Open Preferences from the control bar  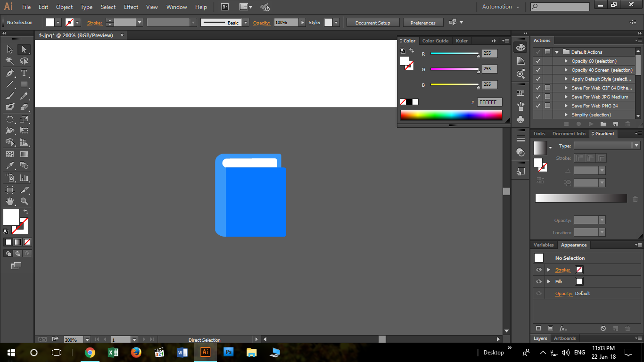(x=423, y=23)
